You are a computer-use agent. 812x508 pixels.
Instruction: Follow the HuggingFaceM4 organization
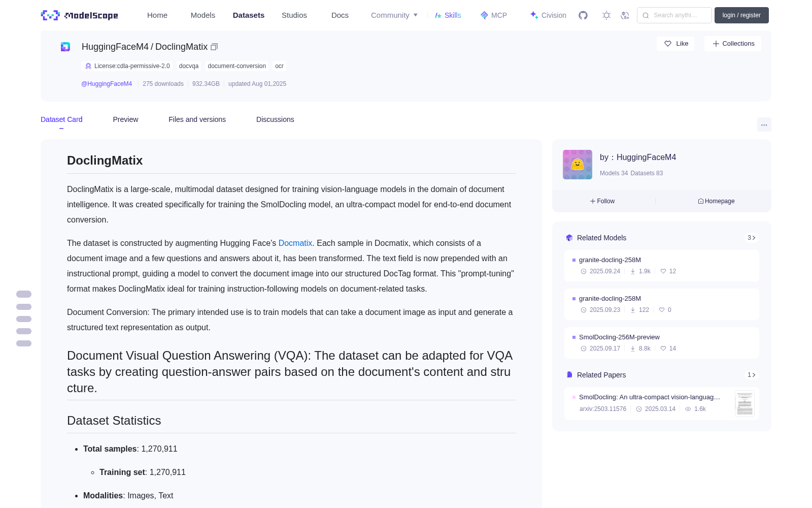(602, 201)
